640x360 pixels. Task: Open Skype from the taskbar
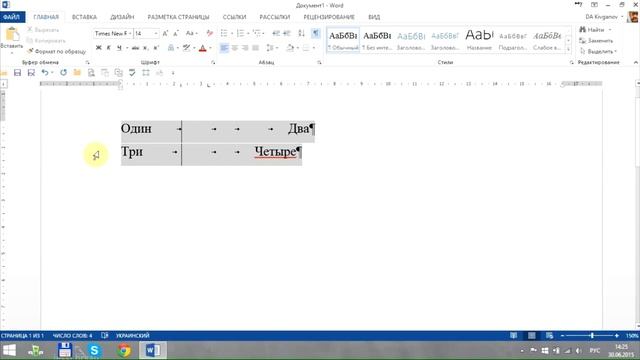(94, 350)
